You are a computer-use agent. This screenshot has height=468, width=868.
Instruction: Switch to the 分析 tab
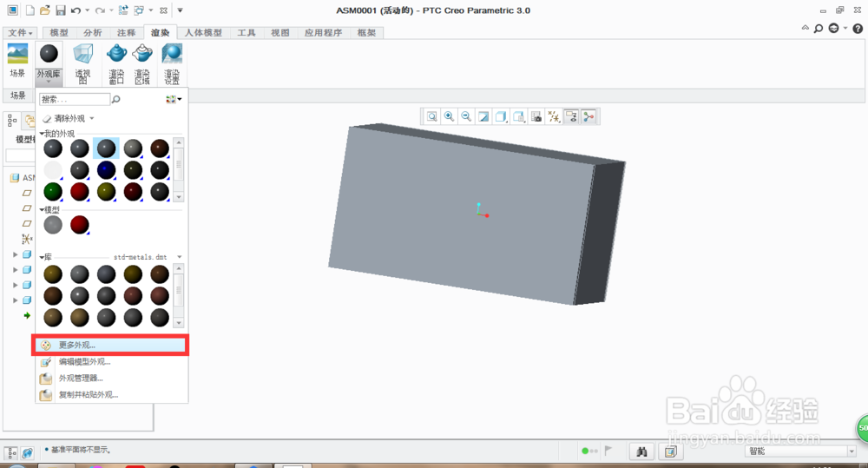pyautogui.click(x=93, y=33)
